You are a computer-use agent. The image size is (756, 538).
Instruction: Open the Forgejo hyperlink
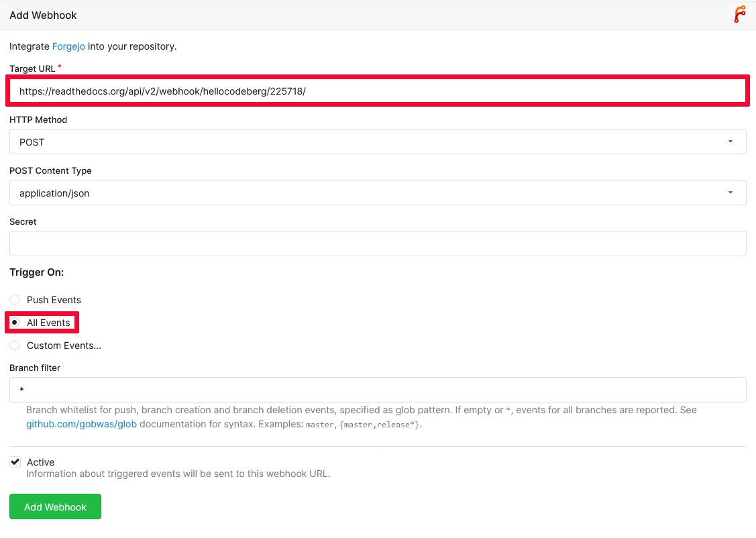coord(68,46)
